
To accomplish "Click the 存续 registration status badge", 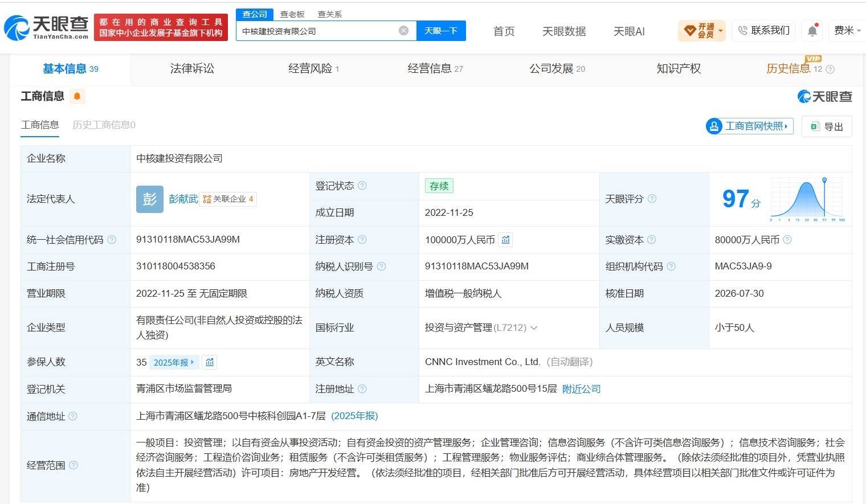I will pos(439,186).
